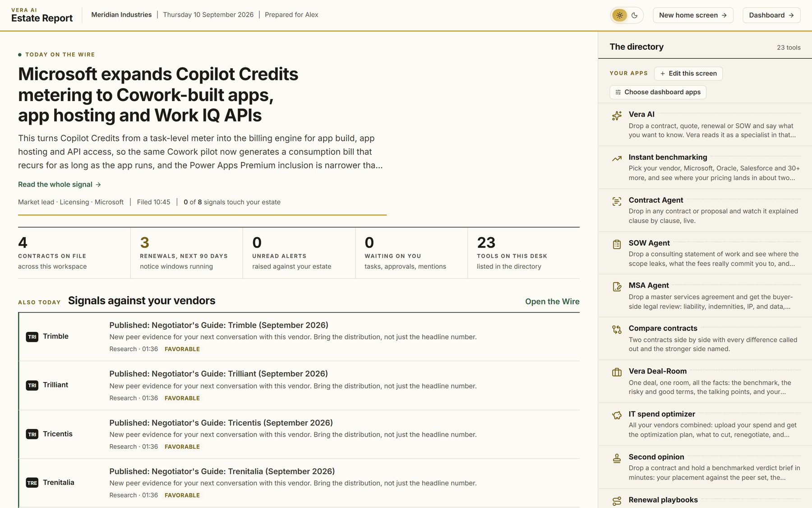
Task: Switch to dark theme moon icon
Action: 635,15
